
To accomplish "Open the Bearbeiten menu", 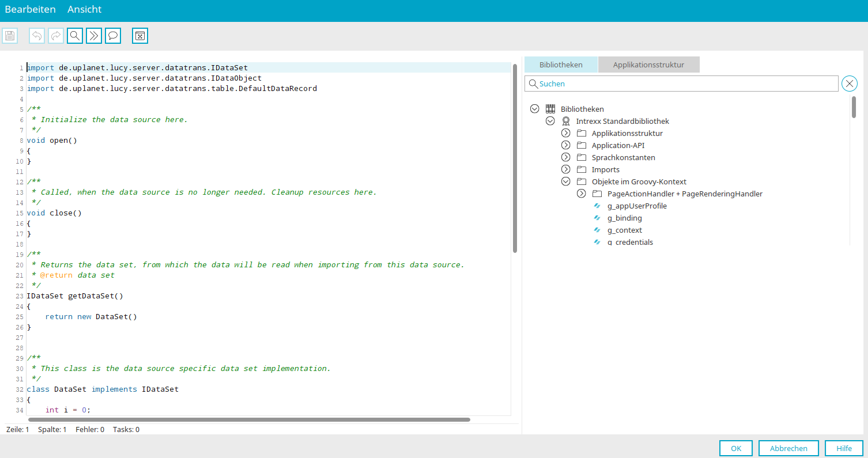I will [31, 9].
